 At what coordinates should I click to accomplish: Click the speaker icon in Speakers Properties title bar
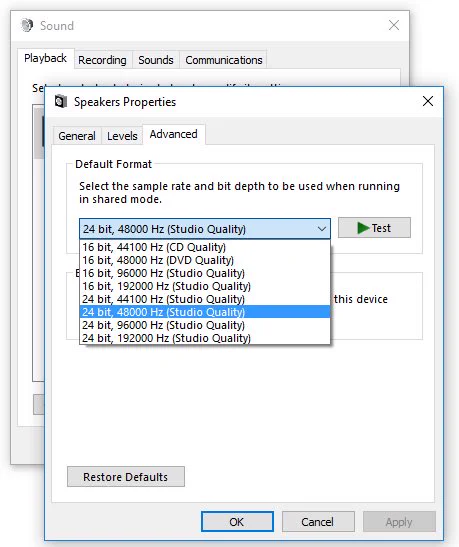[x=61, y=102]
